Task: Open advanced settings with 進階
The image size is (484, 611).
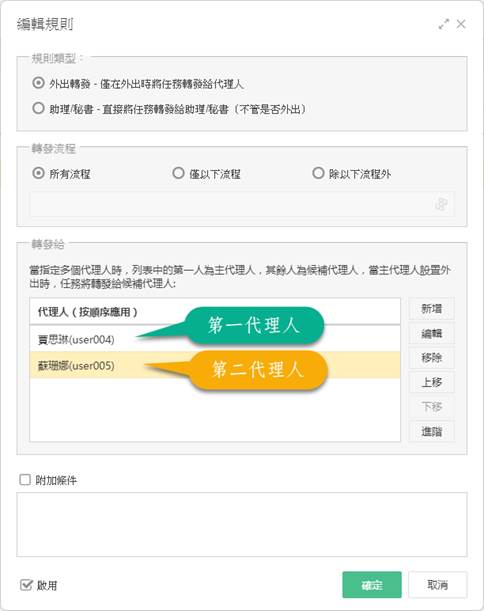Action: coord(431,431)
